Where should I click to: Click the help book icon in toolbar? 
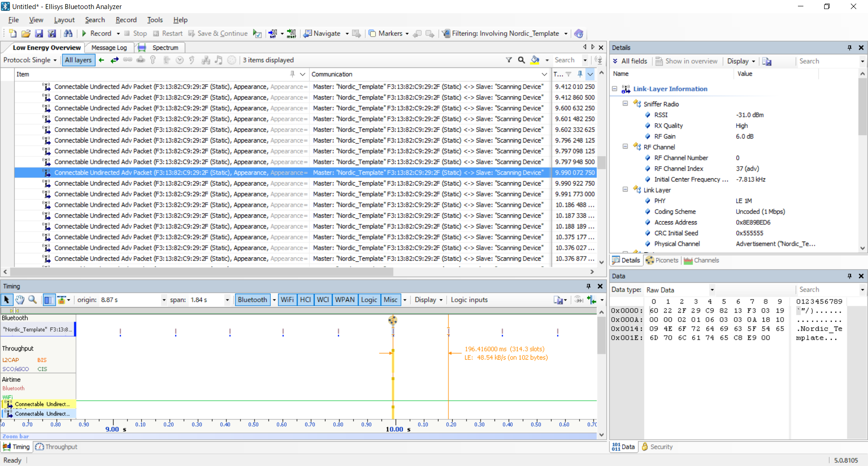click(579, 33)
